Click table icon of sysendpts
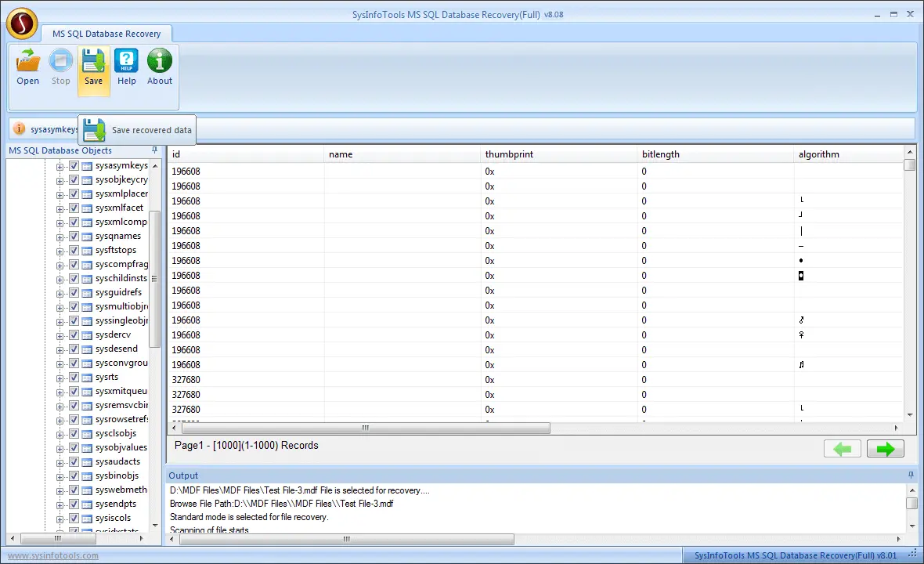This screenshot has width=924, height=564. [x=87, y=505]
